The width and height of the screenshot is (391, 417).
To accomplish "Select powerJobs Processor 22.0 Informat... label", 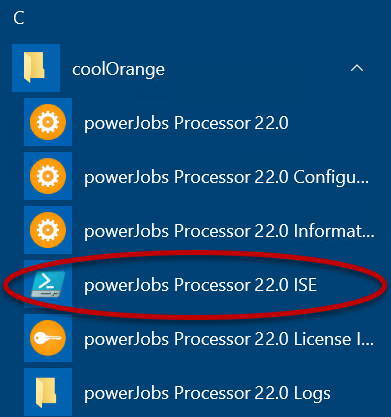I will point(229,231).
